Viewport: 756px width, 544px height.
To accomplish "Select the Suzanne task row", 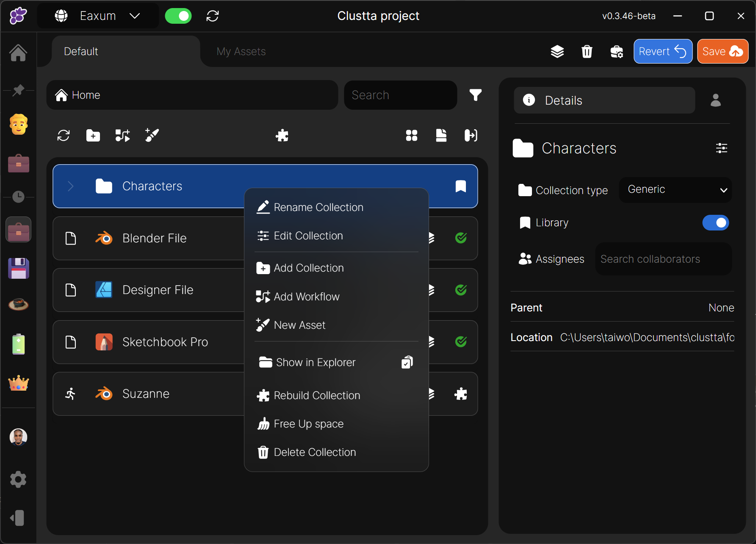I will 265,394.
